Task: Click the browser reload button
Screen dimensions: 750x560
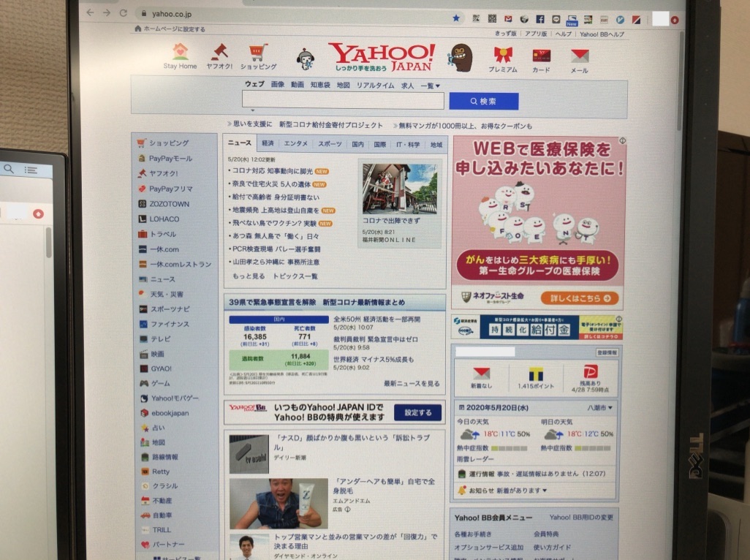Action: (123, 13)
